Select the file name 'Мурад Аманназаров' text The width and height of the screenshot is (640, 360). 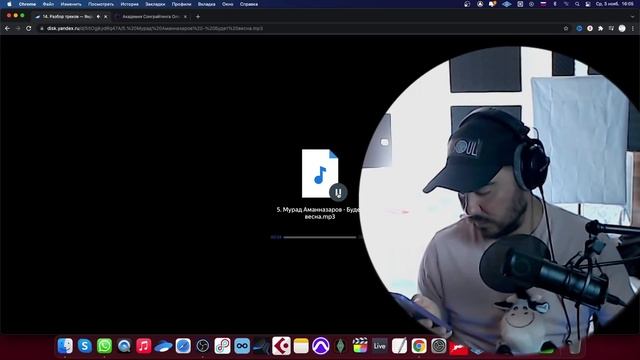point(314,209)
